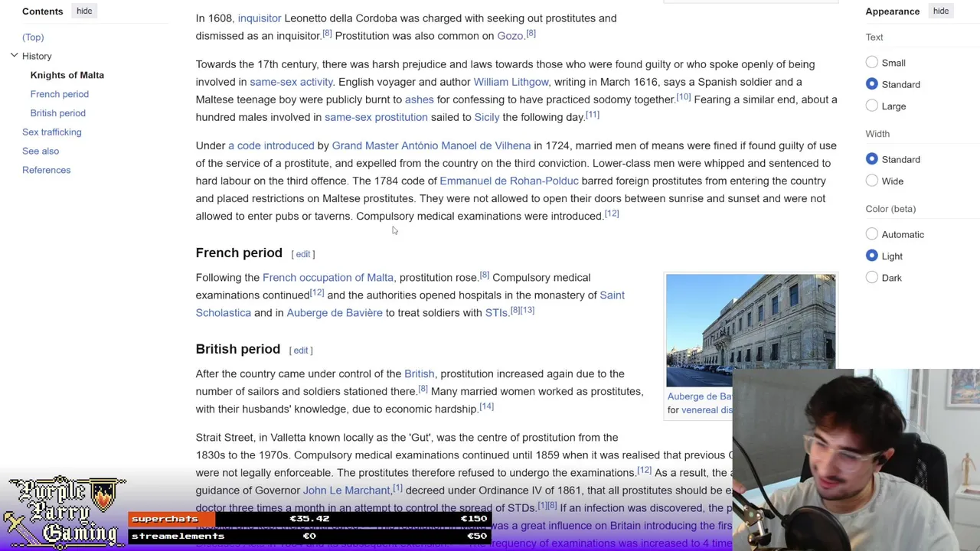Go to History section in Contents

pos(37,56)
